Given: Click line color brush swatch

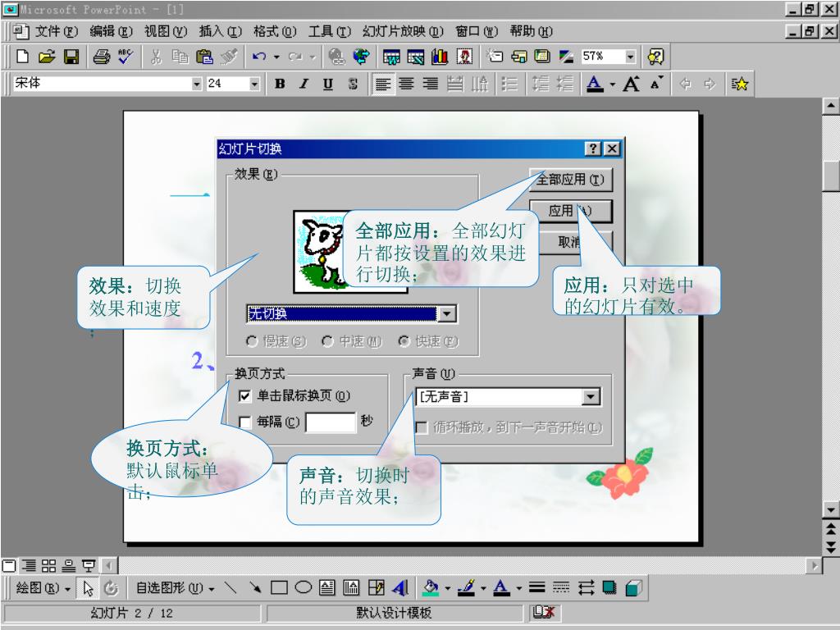Looking at the screenshot, I should [467, 587].
